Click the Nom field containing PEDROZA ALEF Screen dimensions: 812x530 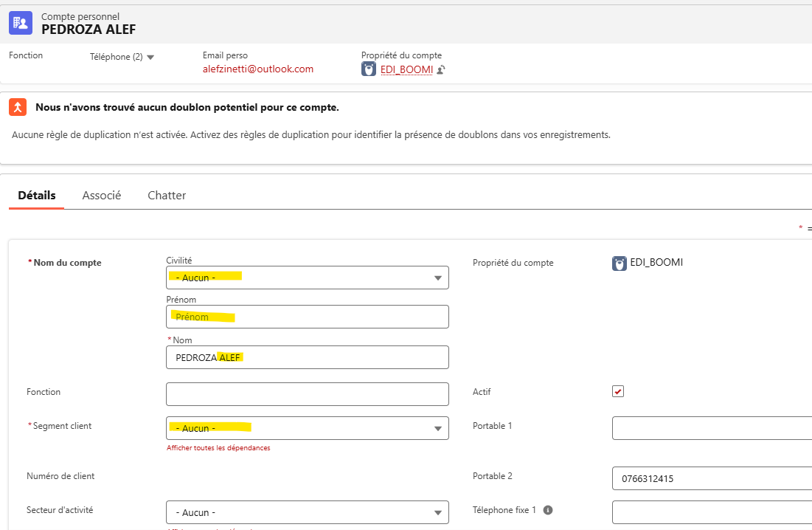click(308, 357)
